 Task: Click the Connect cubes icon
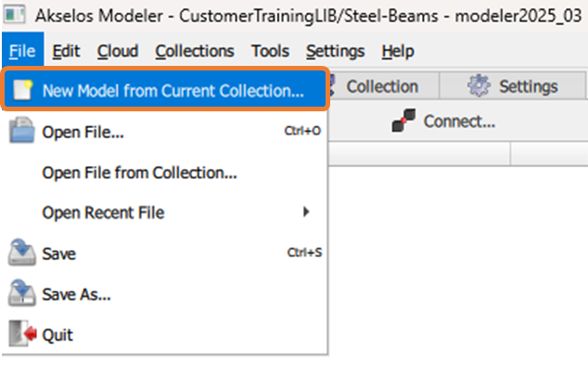coord(403,121)
